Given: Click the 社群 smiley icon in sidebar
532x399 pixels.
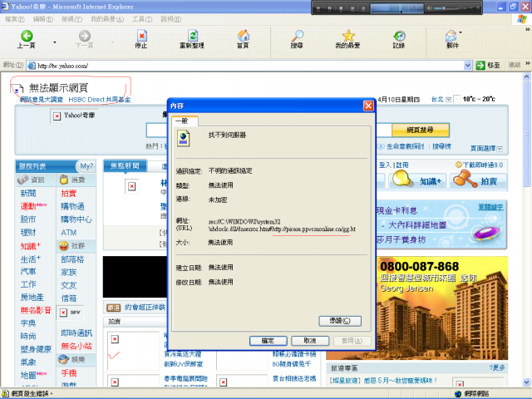Looking at the screenshot, I should [64, 246].
